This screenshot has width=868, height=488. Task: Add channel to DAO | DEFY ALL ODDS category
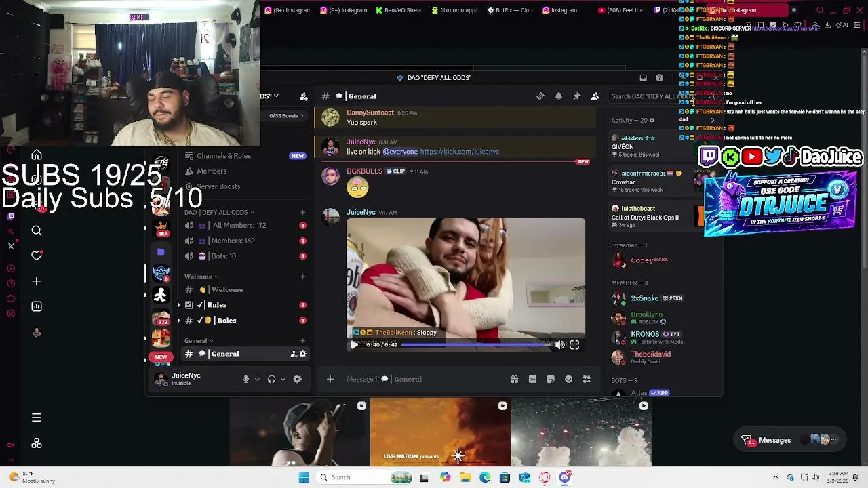click(x=303, y=213)
